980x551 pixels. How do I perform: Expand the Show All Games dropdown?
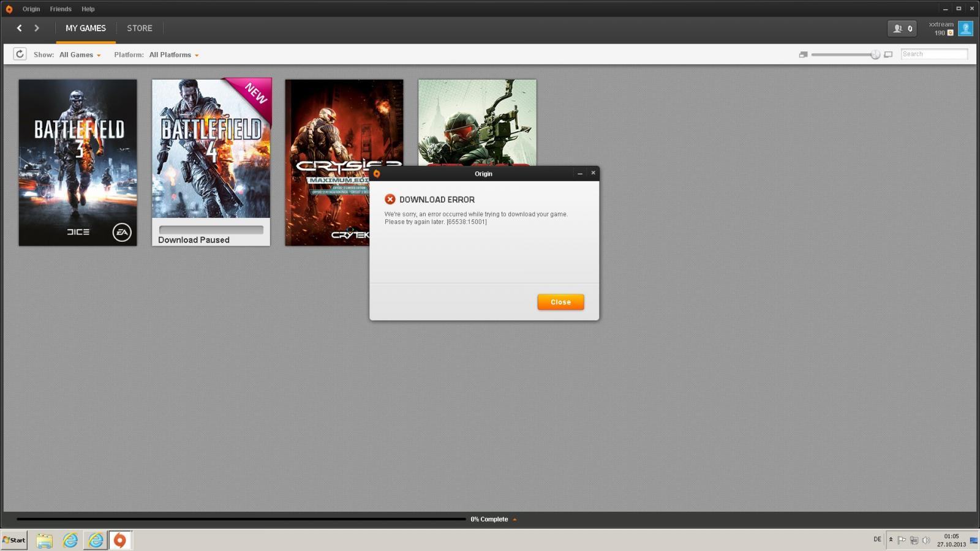[80, 55]
